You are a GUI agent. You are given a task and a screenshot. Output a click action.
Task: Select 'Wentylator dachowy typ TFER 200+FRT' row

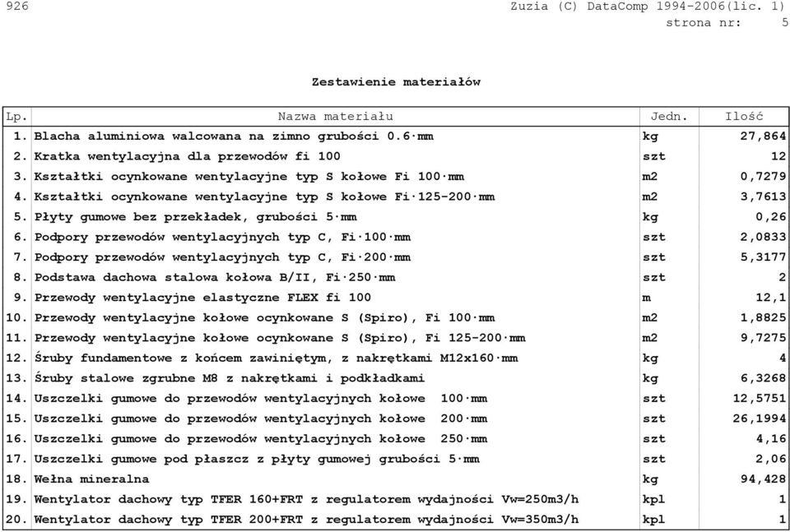point(396,519)
